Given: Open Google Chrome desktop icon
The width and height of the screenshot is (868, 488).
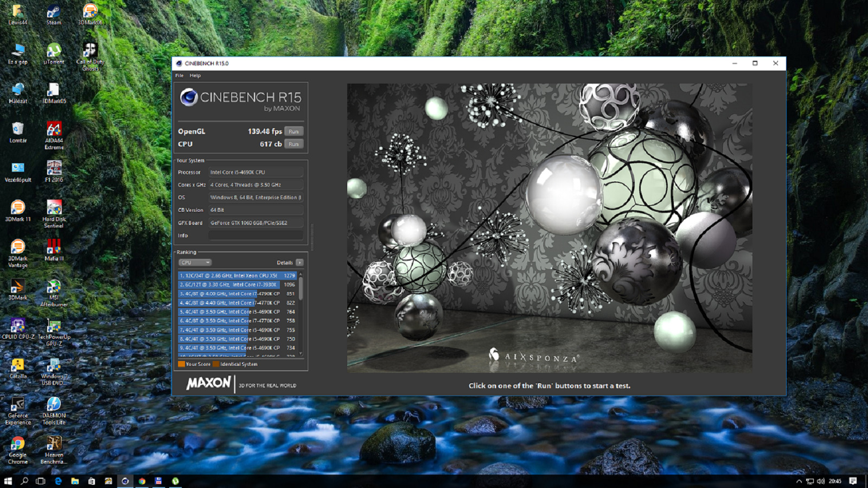Looking at the screenshot, I should [18, 451].
